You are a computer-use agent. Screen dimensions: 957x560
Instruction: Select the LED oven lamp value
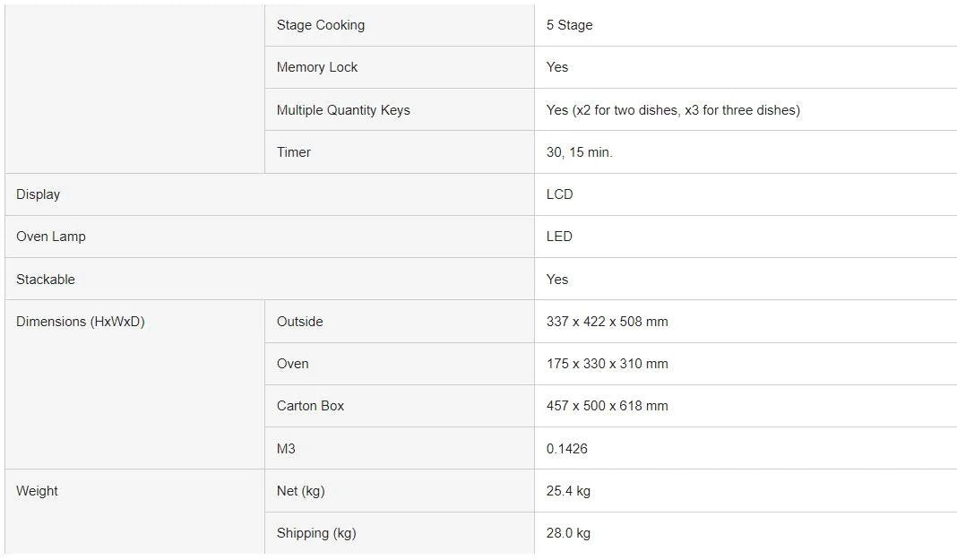click(559, 237)
